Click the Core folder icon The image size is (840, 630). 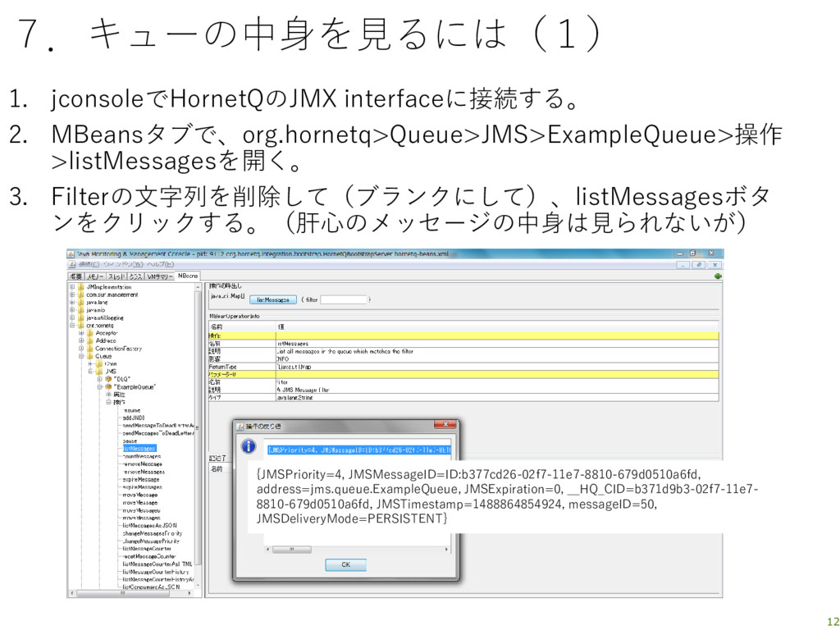point(99,363)
